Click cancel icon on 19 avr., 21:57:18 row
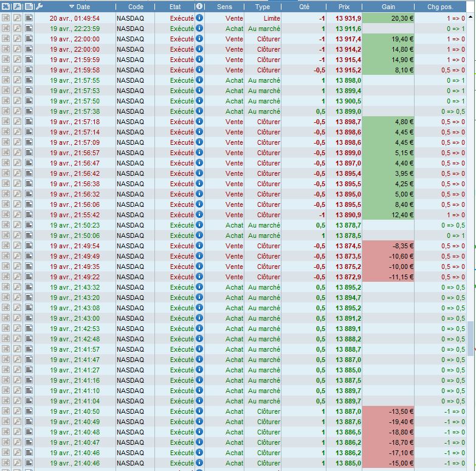The width and height of the screenshot is (476, 471). [5, 121]
